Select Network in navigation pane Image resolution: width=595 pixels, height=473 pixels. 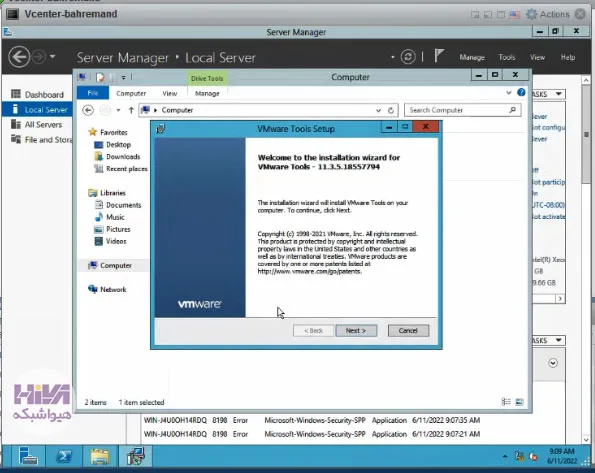[x=113, y=290]
